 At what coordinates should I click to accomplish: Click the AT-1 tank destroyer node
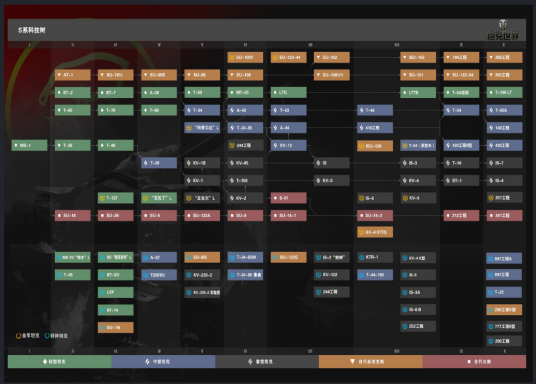click(73, 75)
